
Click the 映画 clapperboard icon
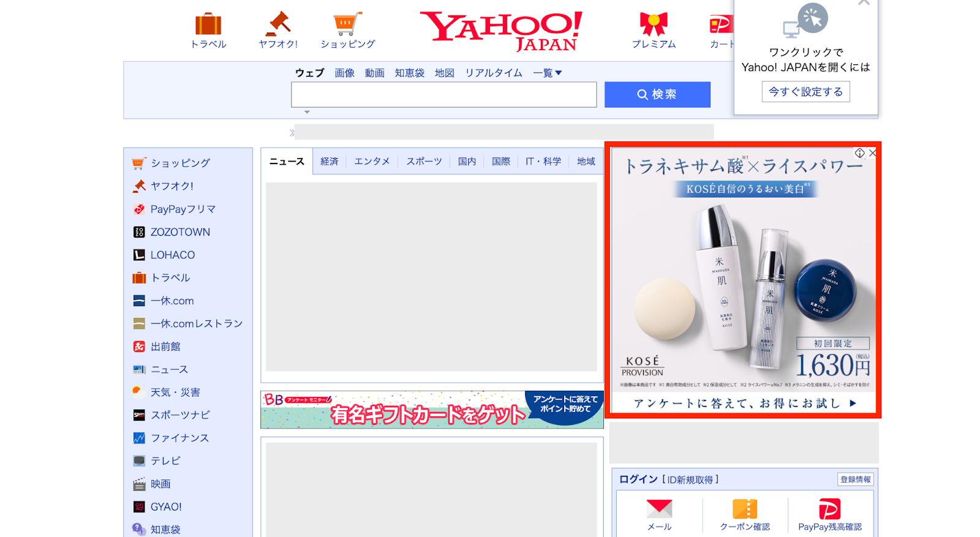pyautogui.click(x=139, y=484)
